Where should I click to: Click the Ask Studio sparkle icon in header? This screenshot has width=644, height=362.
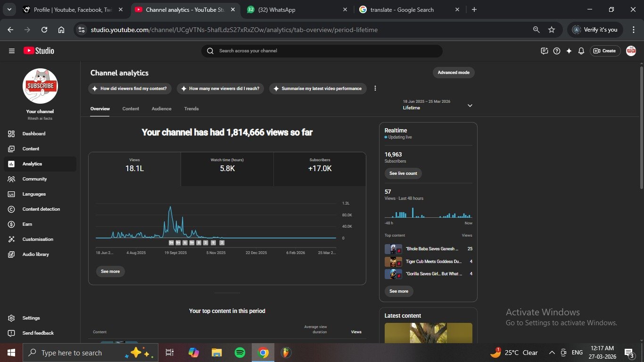569,51
